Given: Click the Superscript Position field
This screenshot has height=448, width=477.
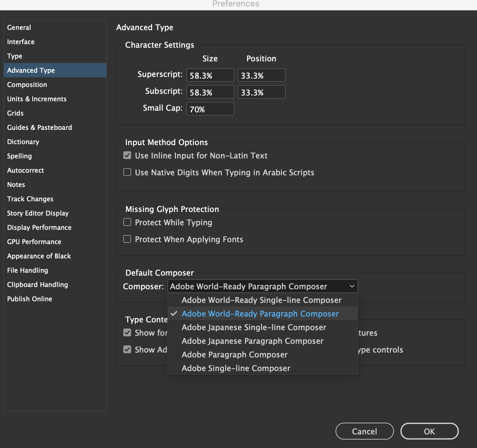Looking at the screenshot, I should [262, 75].
